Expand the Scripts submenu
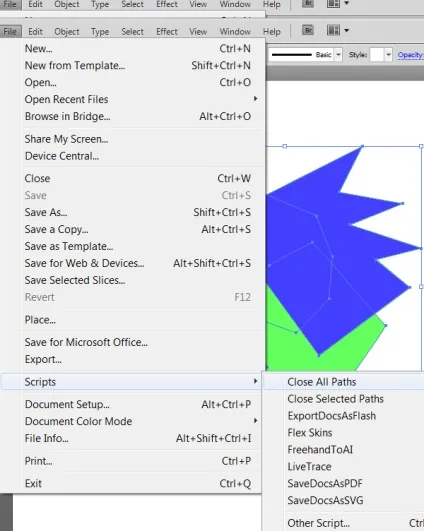Viewport: 424px width, 531px height. click(132, 382)
